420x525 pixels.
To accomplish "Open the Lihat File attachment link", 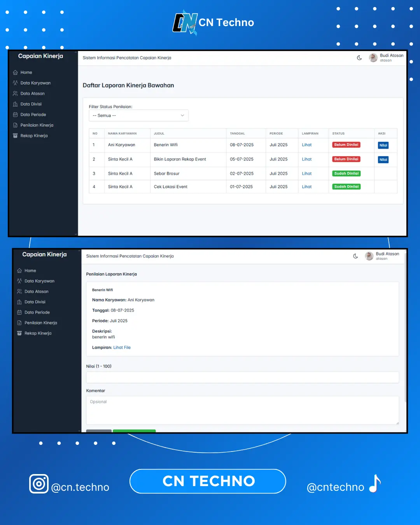I will pos(122,348).
